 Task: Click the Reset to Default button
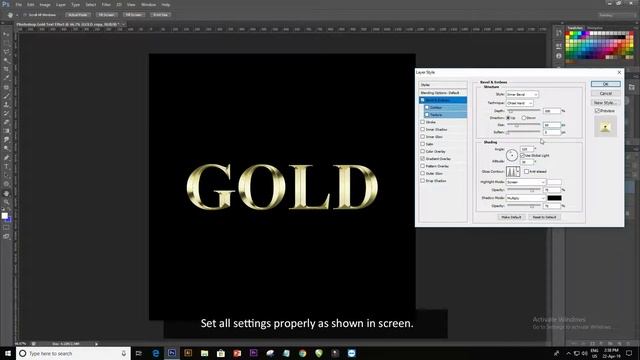(544, 217)
